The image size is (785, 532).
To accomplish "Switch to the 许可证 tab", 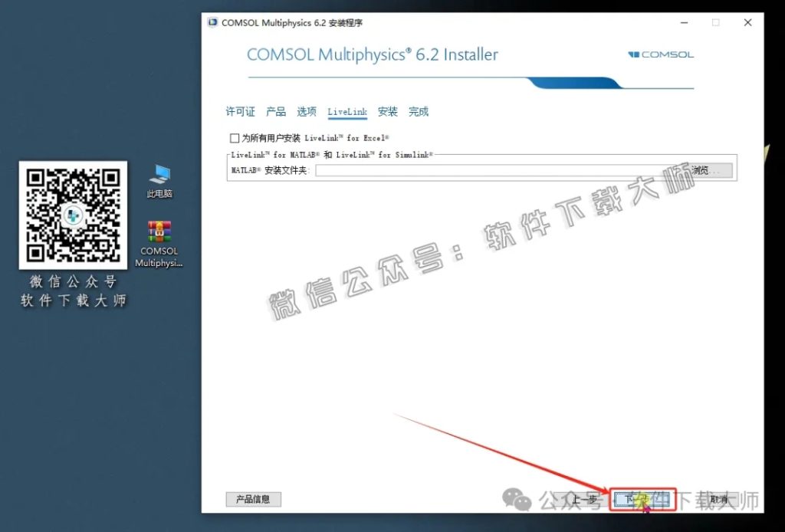I will click(x=240, y=111).
